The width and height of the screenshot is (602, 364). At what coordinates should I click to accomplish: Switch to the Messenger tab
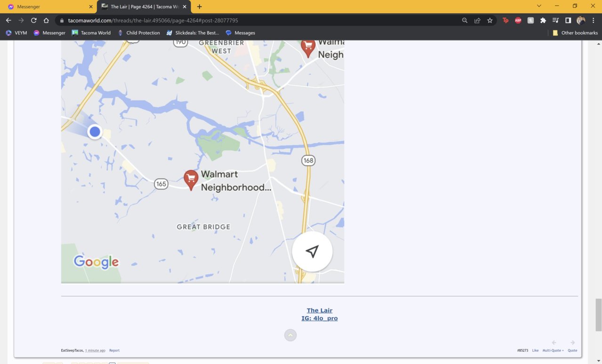49,7
